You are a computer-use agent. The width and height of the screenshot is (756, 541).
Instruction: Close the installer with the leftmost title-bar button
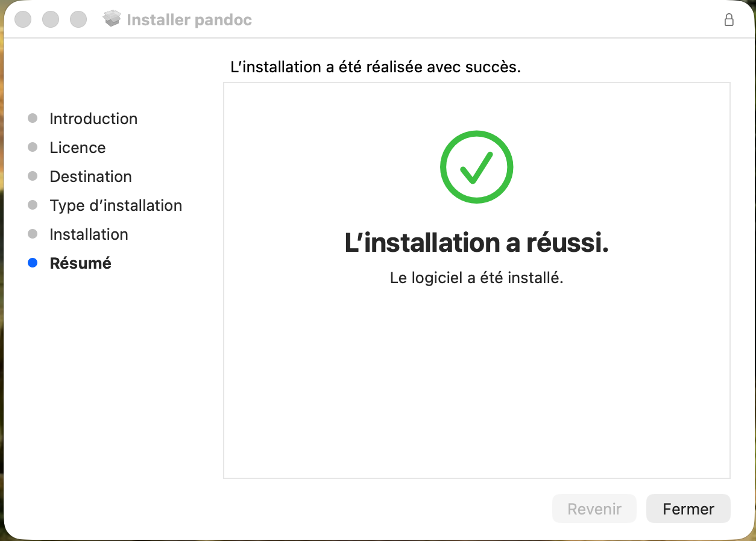pos(23,19)
